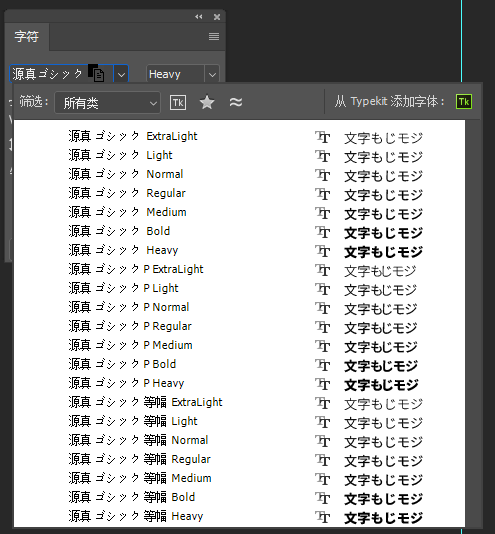Select 源真ゴシック P Regular font

(239, 326)
